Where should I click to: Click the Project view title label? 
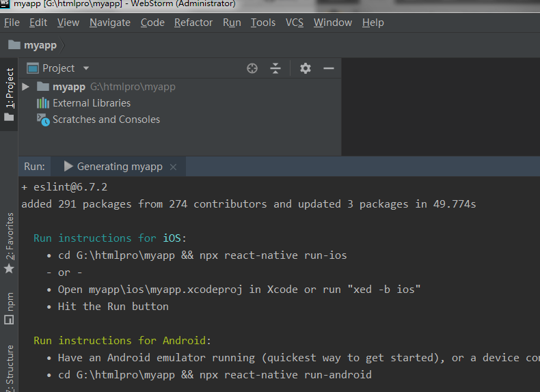tap(59, 68)
